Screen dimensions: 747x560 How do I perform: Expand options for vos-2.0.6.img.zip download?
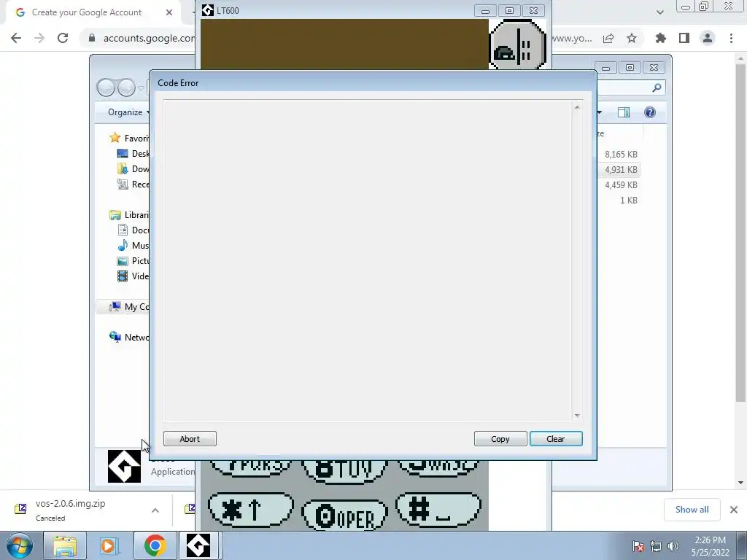[x=155, y=510]
